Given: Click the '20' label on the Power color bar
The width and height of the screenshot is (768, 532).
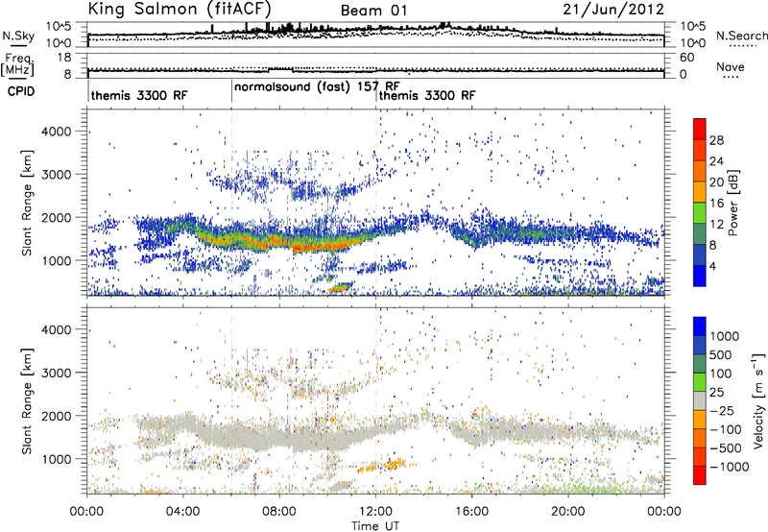Looking at the screenshot, I should click(x=716, y=182).
